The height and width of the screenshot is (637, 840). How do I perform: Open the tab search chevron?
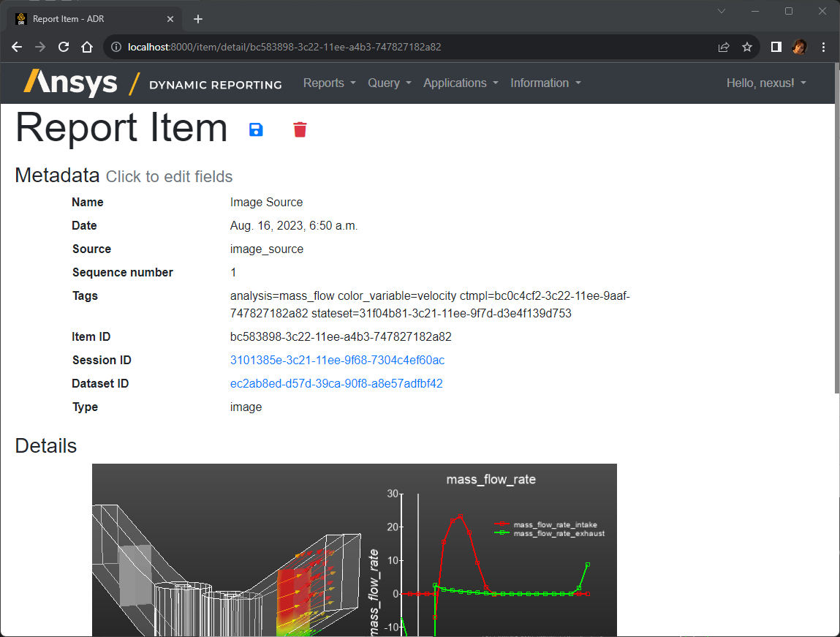pyautogui.click(x=722, y=11)
